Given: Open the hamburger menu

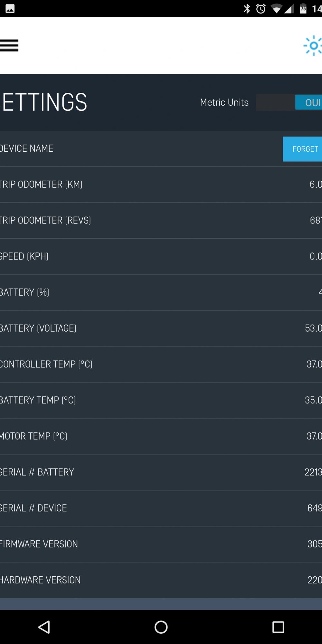Looking at the screenshot, I should point(9,45).
